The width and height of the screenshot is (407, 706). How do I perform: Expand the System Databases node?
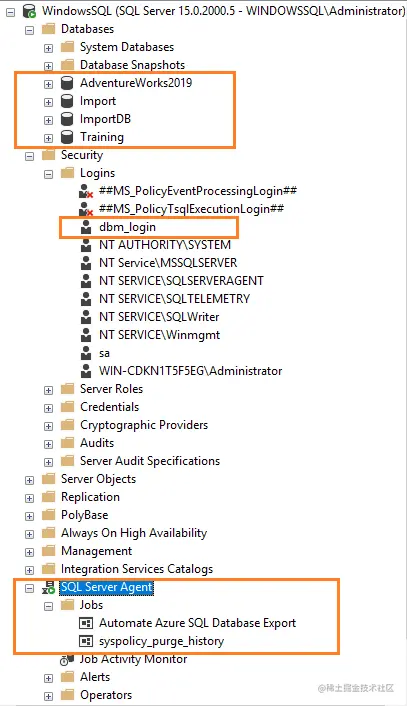click(x=49, y=48)
